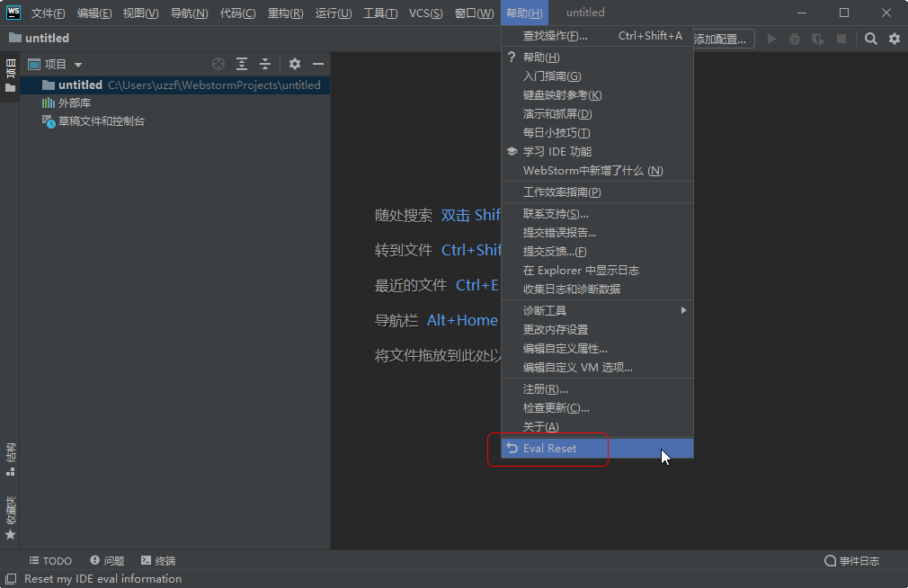This screenshot has width=908, height=588.
Task: Click the 最近的文件 Ctrl+E hint text
Action: click(437, 285)
